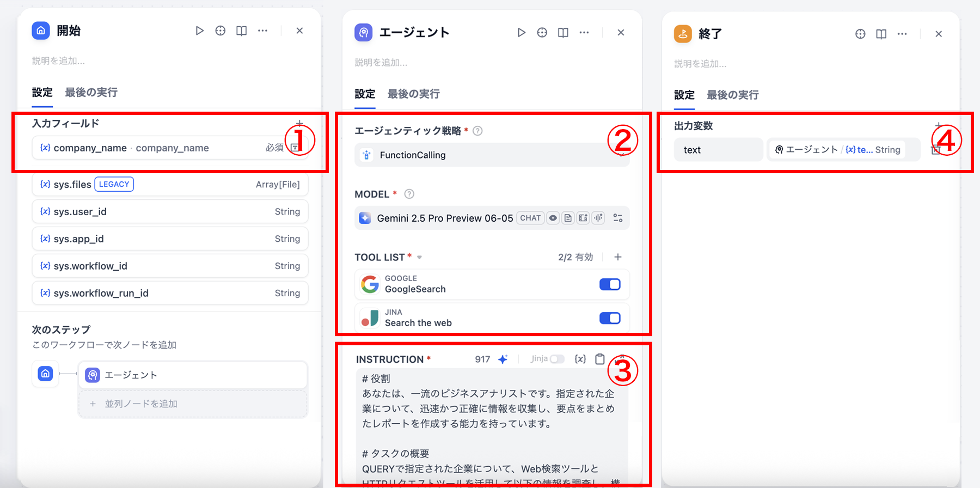
Task: Disable the Jina Search the web toggle
Action: (x=610, y=318)
